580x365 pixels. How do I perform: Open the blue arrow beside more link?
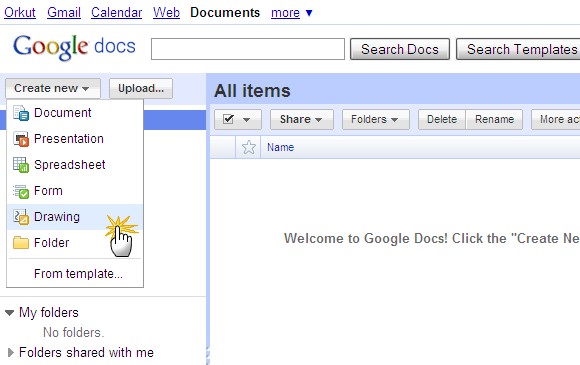[309, 13]
